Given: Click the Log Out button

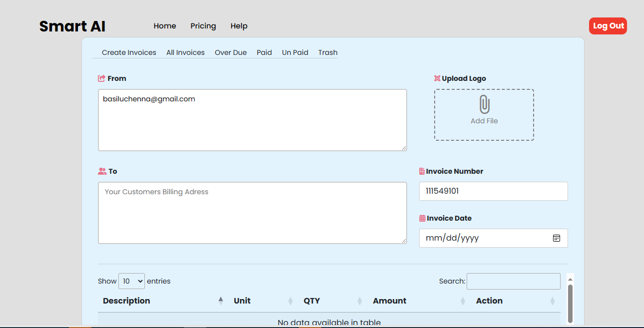Looking at the screenshot, I should (608, 26).
